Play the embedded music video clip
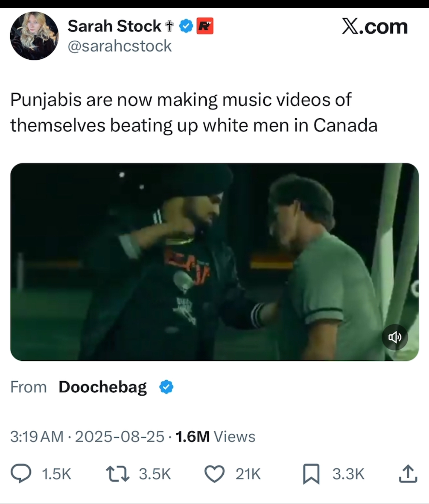The width and height of the screenshot is (429, 504). [214, 262]
